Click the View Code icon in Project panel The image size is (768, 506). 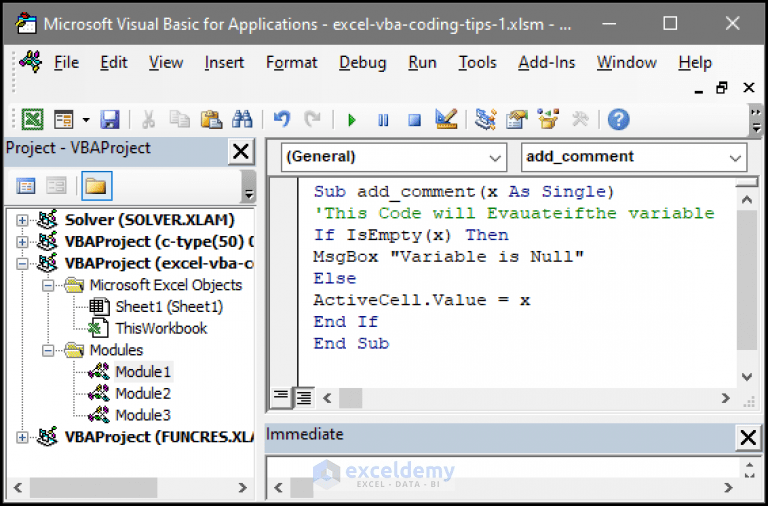(x=25, y=186)
